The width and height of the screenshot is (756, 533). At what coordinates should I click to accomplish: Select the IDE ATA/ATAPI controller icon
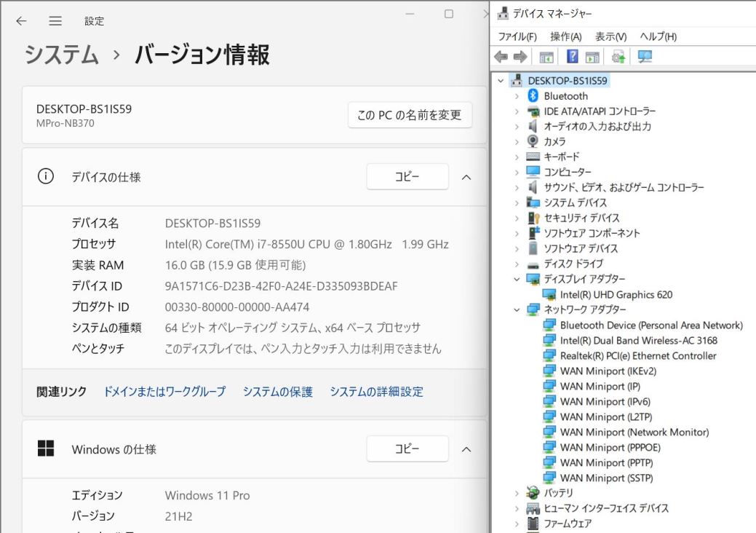pos(533,111)
